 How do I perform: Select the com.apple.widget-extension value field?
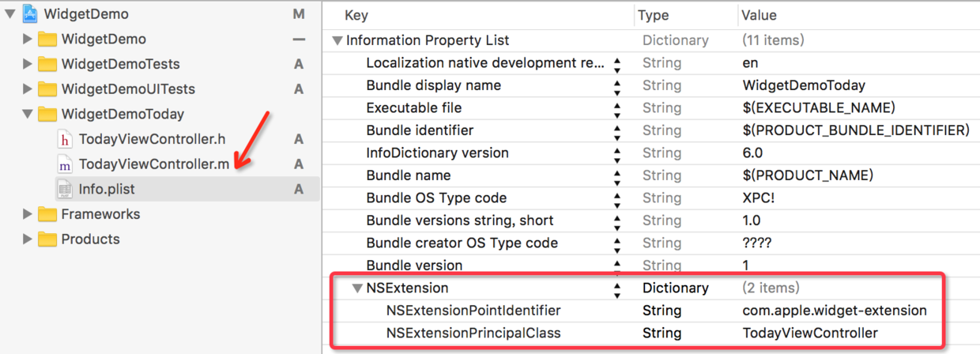[x=835, y=311]
